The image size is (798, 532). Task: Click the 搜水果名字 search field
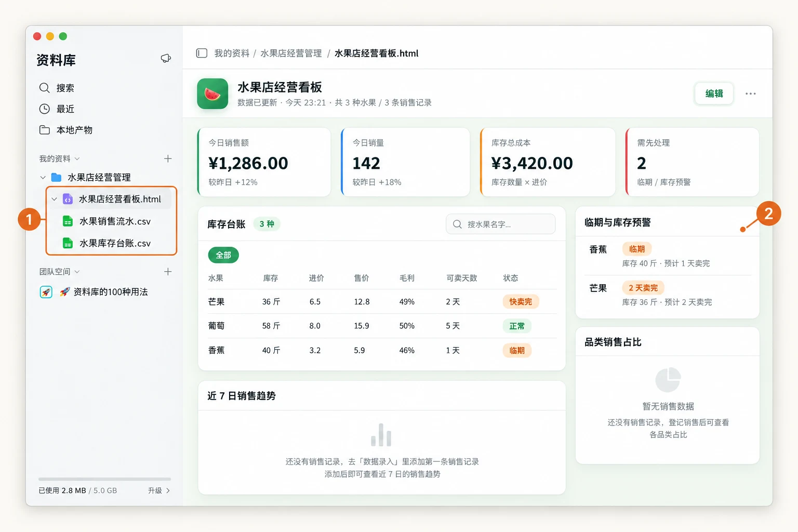(501, 224)
